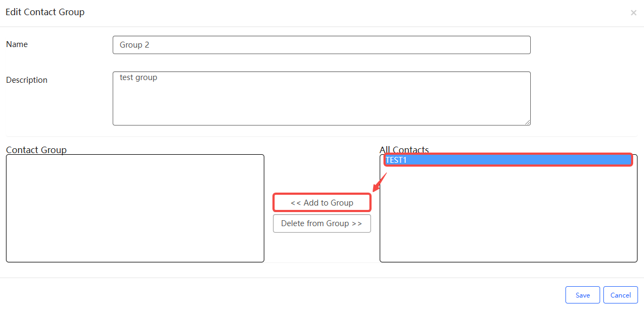This screenshot has height=310, width=644.
Task: Click the Description field label
Action: [x=27, y=80]
